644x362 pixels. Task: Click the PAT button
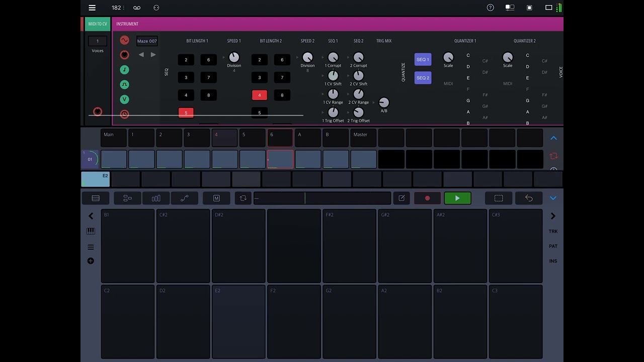(x=553, y=246)
